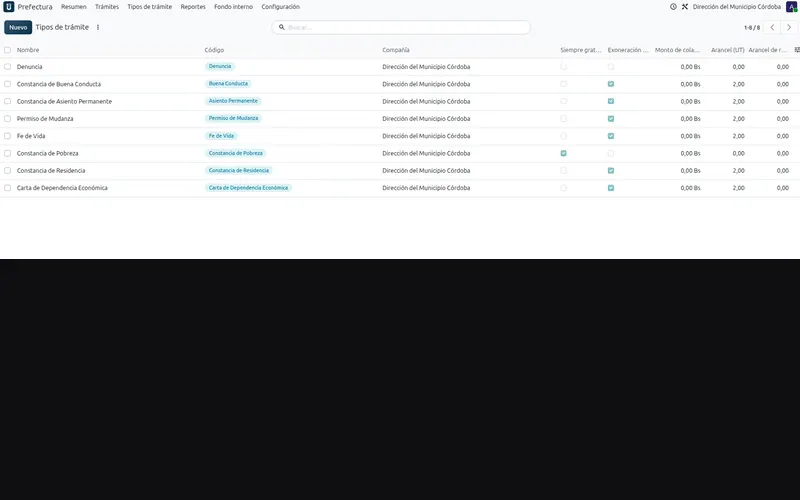The image size is (800, 500).
Task: Click the Denuncia code tag
Action: [220, 66]
